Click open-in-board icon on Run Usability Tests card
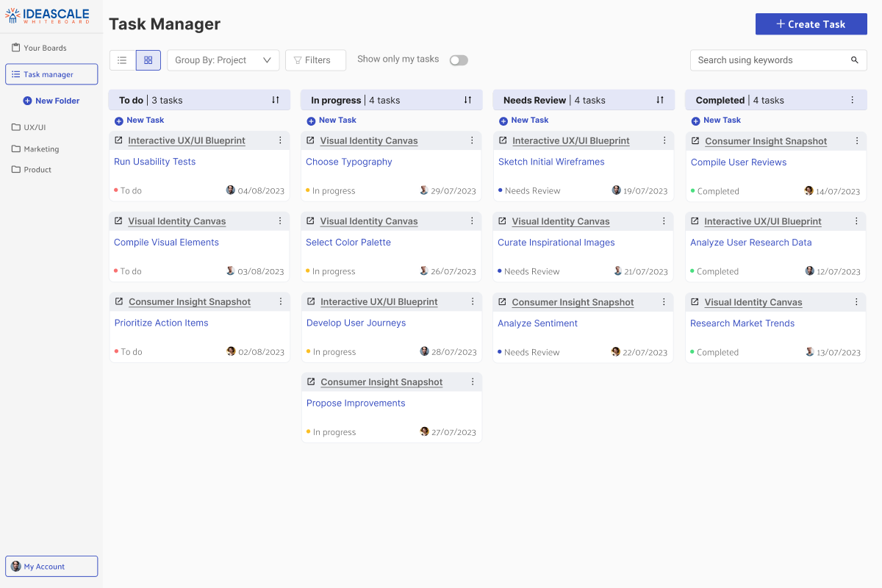Image resolution: width=882 pixels, height=588 pixels. click(x=118, y=140)
